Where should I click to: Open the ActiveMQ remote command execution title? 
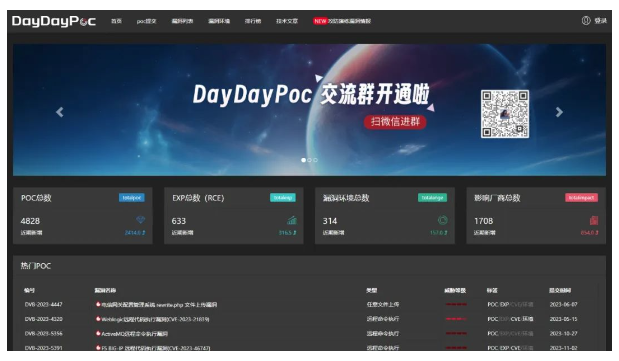pos(135,334)
